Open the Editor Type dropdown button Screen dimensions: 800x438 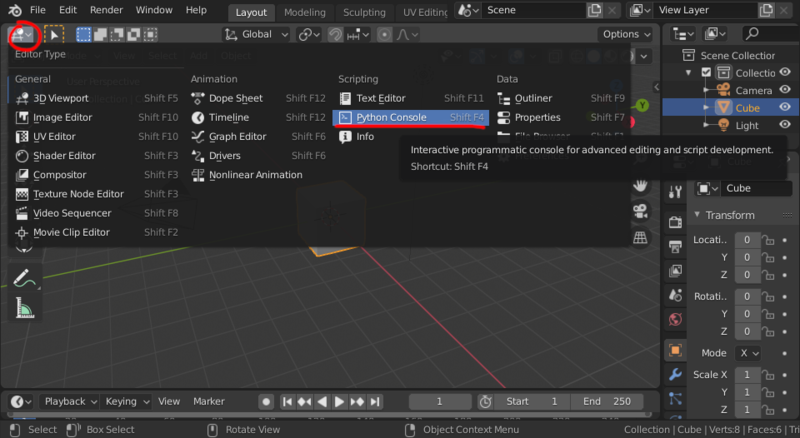[x=22, y=34]
